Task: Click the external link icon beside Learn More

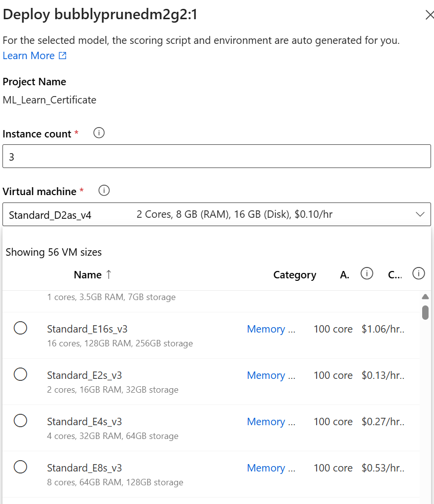Action: (x=63, y=56)
